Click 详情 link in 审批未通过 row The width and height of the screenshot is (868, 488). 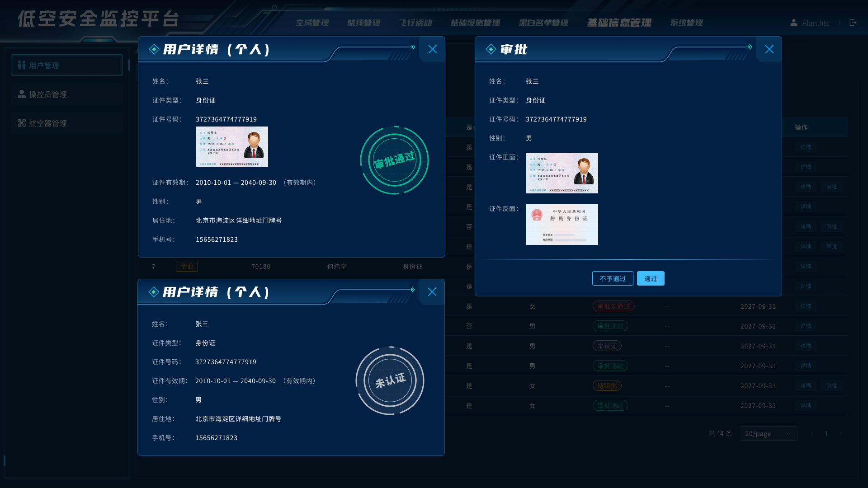click(x=806, y=306)
